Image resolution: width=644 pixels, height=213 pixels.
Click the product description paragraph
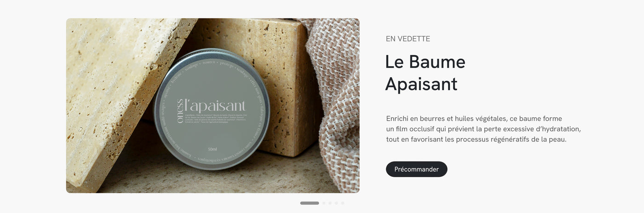(483, 129)
